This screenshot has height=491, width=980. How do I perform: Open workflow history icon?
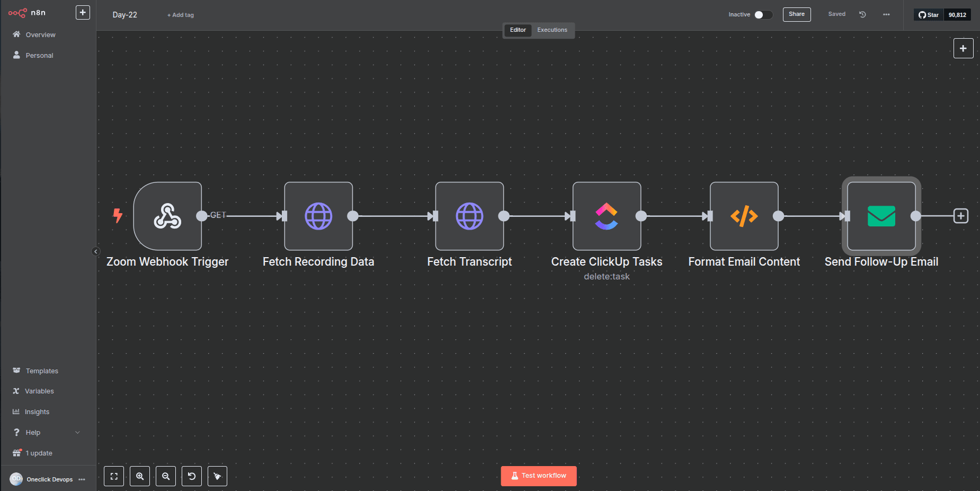[862, 14]
